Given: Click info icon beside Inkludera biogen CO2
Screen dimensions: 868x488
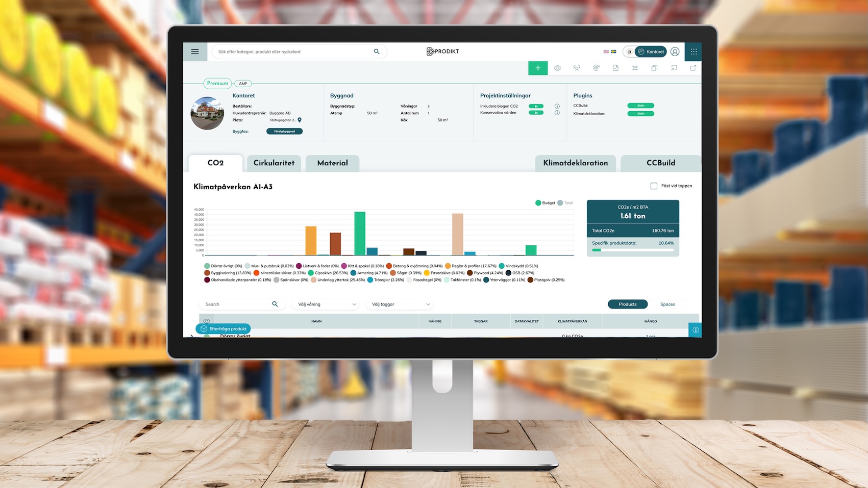Looking at the screenshot, I should [x=557, y=106].
